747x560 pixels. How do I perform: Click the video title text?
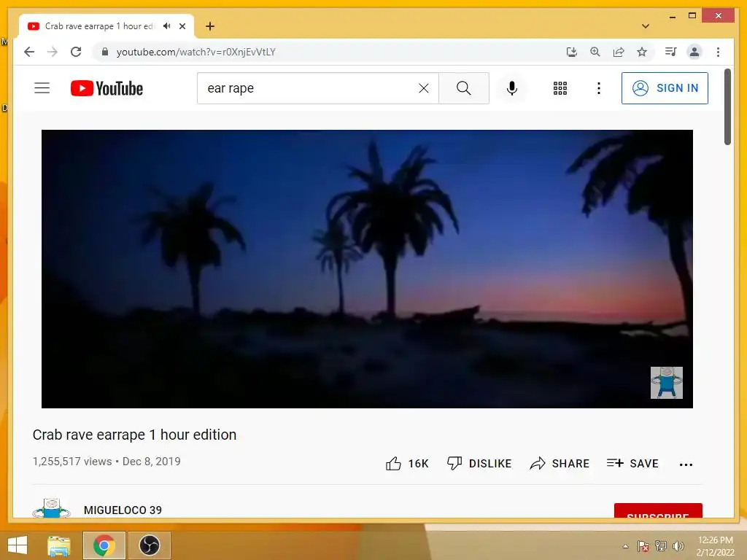(x=134, y=435)
